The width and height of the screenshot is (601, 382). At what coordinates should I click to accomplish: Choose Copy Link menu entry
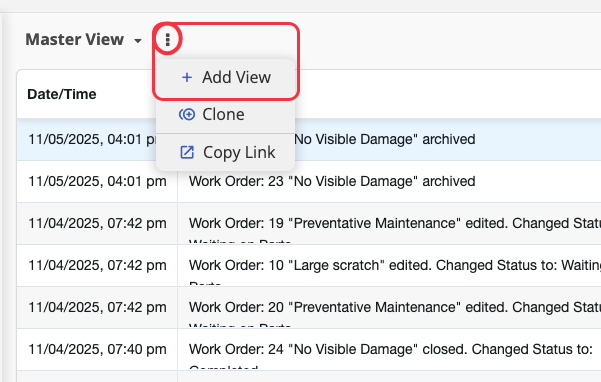tap(226, 152)
